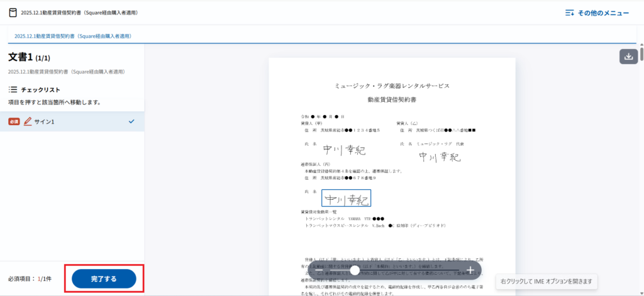
Task: Zoom in using the plus icon
Action: tap(470, 270)
